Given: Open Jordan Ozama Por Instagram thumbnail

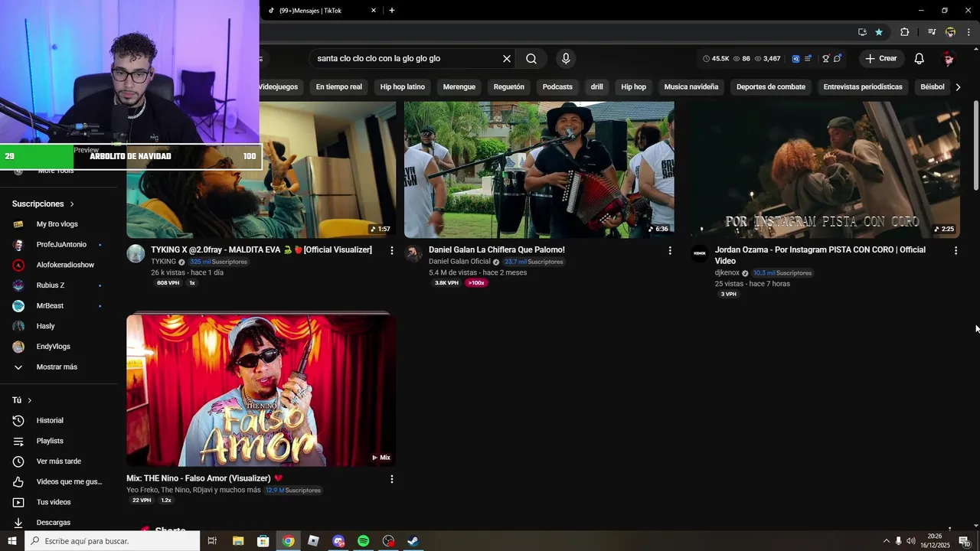Looking at the screenshot, I should (825, 170).
